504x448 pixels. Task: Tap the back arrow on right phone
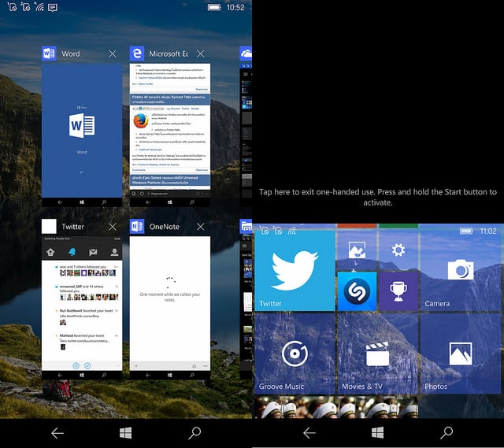[x=309, y=433]
